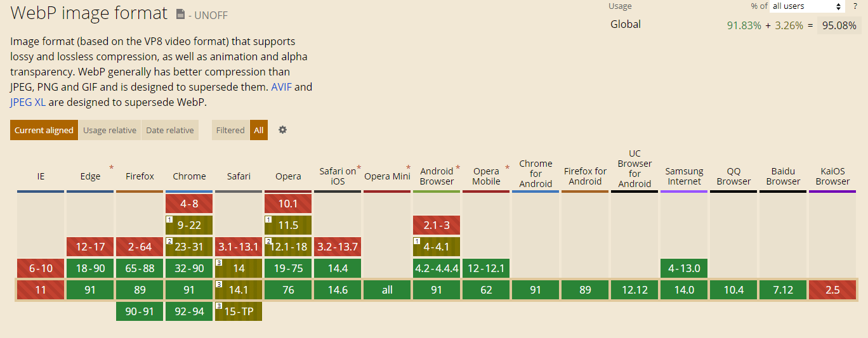Open the 'all users' usage dropdown
The width and height of the screenshot is (868, 338).
tap(806, 6)
